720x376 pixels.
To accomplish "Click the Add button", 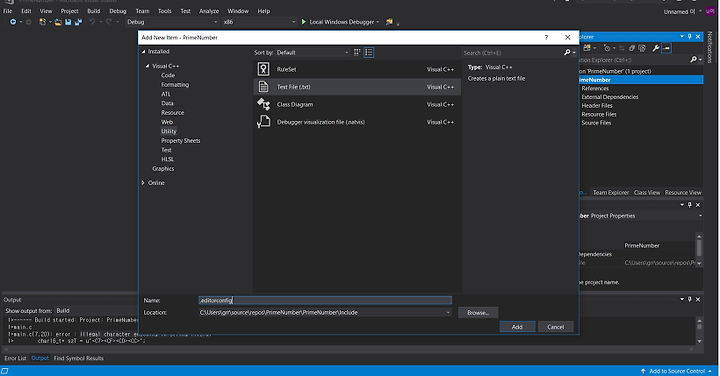I will tap(517, 327).
